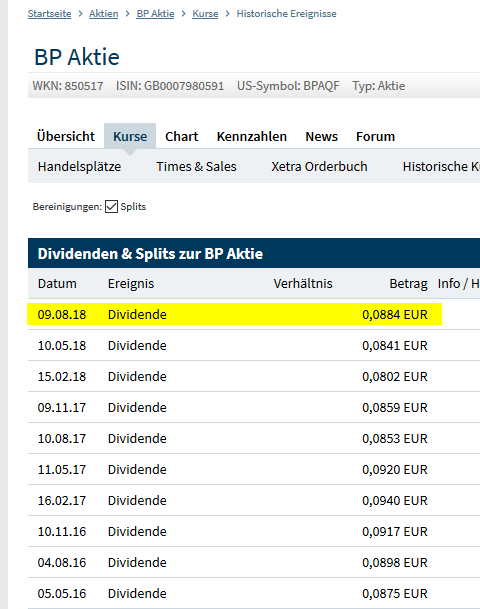Screen dimensions: 480x609
Task: Select the amount 0,0853 EUR
Action: tap(395, 439)
